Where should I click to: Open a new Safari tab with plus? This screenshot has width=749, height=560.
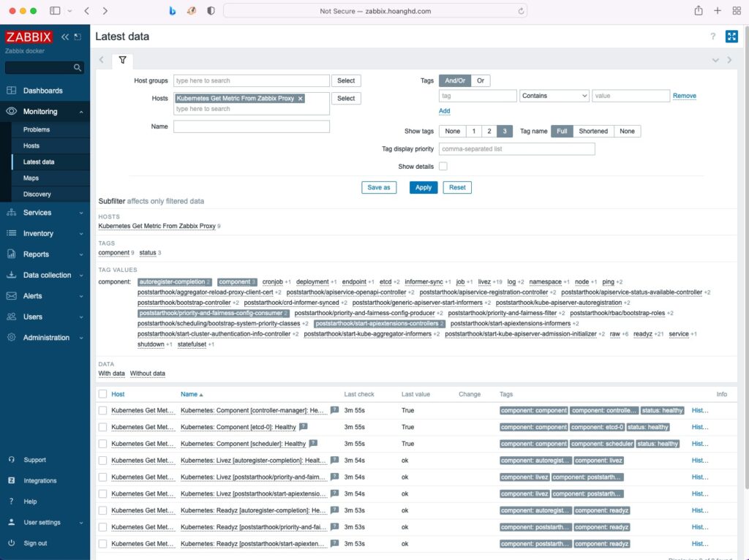(x=718, y=10)
